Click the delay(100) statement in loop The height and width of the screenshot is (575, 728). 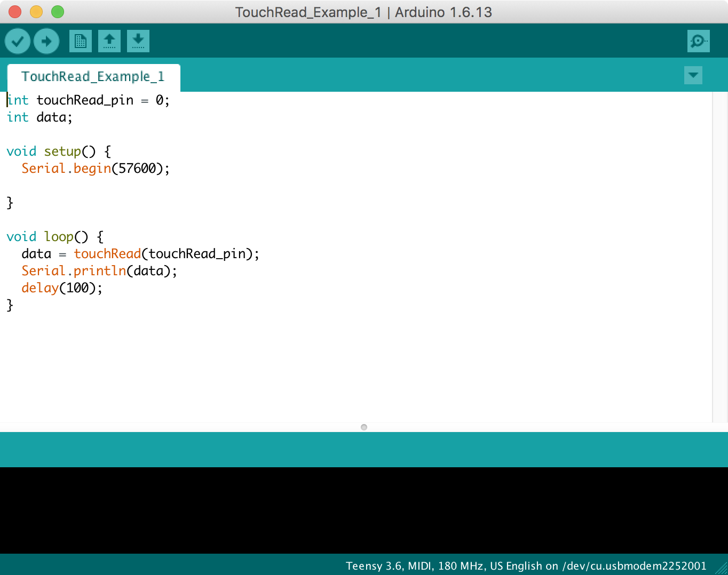click(61, 287)
